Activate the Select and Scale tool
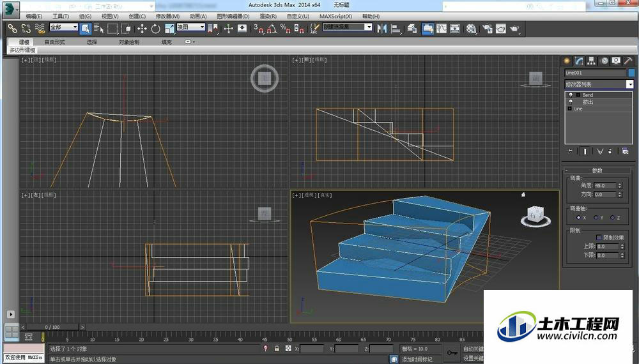639x364 pixels. pyautogui.click(x=169, y=29)
